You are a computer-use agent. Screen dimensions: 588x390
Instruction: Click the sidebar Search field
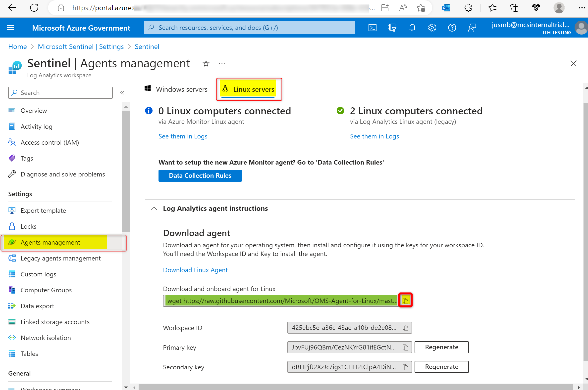click(60, 93)
